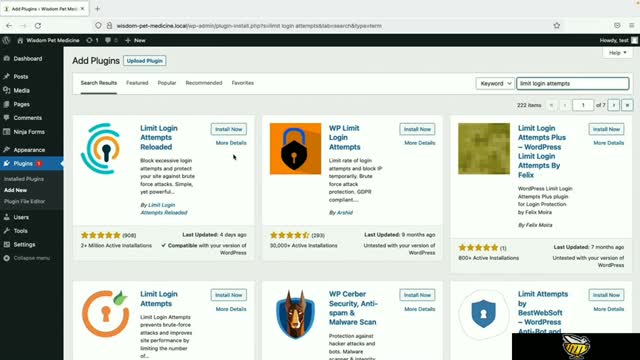Switch to the Recommended tab
640x360 pixels.
click(204, 83)
